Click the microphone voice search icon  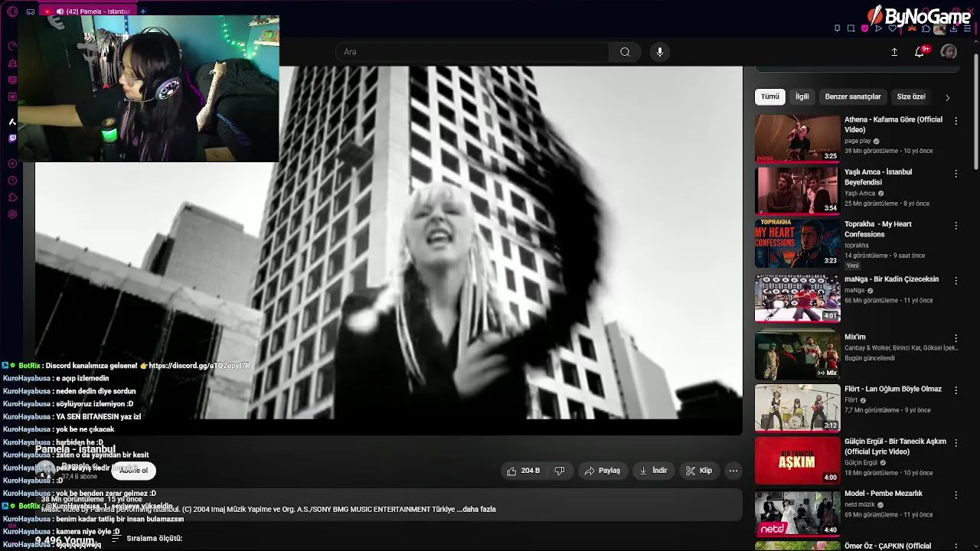click(x=660, y=52)
